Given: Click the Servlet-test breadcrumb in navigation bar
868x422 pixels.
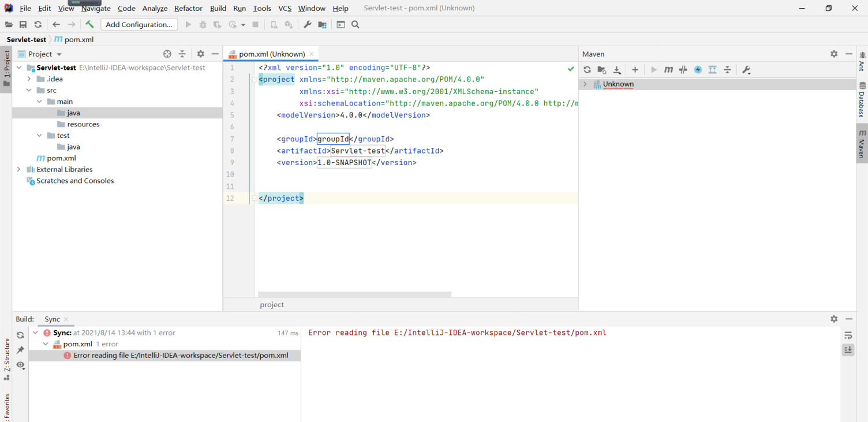Looking at the screenshot, I should click(27, 39).
